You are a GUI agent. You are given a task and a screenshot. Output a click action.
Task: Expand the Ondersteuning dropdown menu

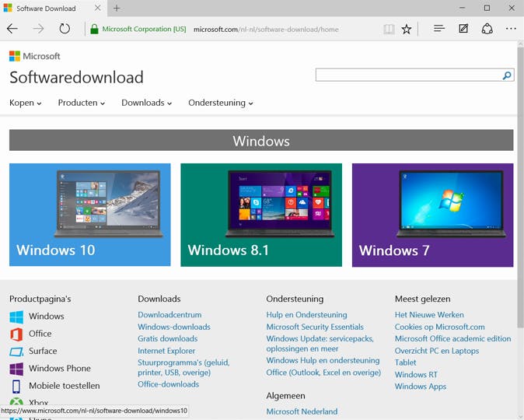221,103
